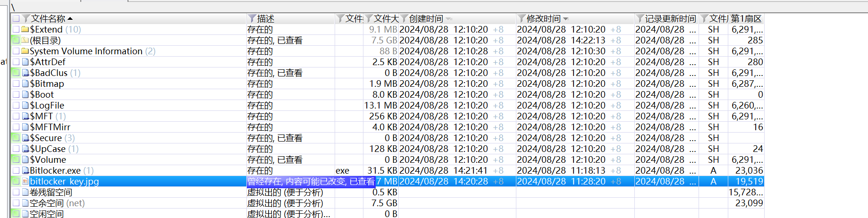Tick the checkbox for $AttrDef
Image resolution: width=868 pixels, height=218 pixels.
(x=16, y=62)
